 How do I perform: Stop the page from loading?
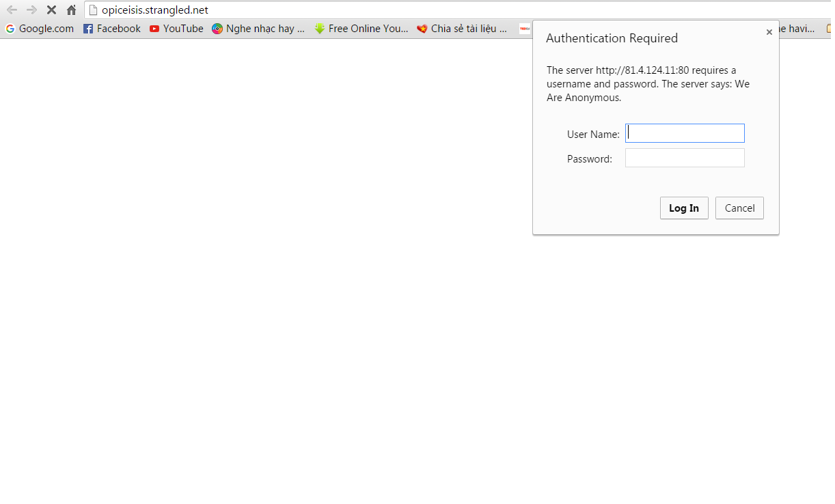[51, 10]
